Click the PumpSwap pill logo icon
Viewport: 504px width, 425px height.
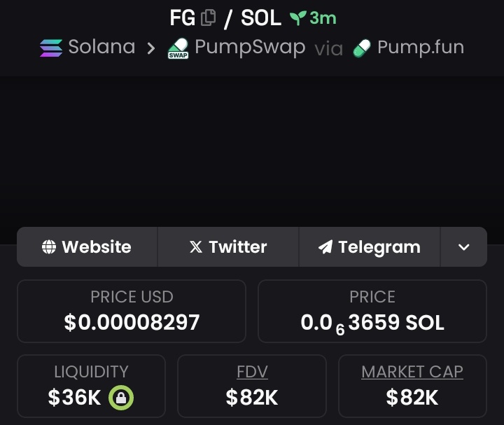(178, 48)
